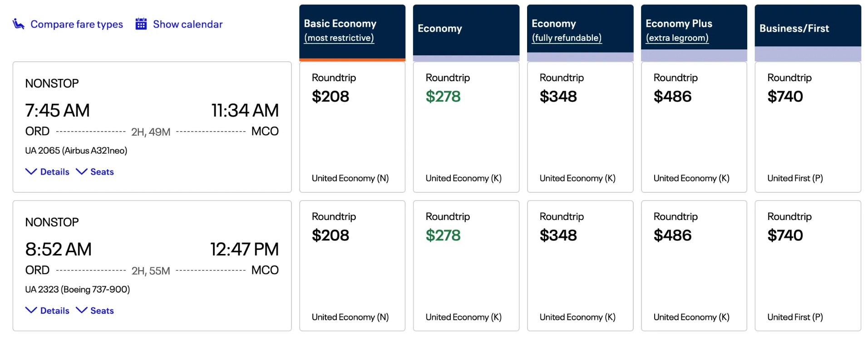
Task: Select the Economy fully refundable column header
Action: (580, 33)
